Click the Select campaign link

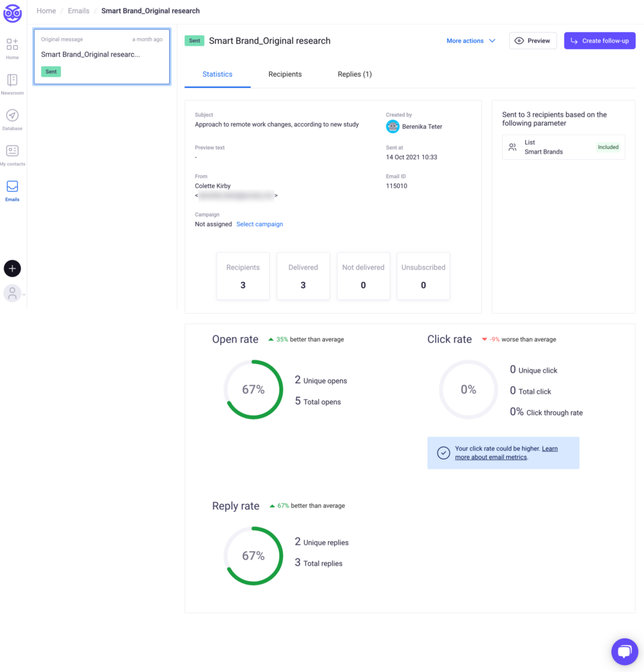(259, 224)
